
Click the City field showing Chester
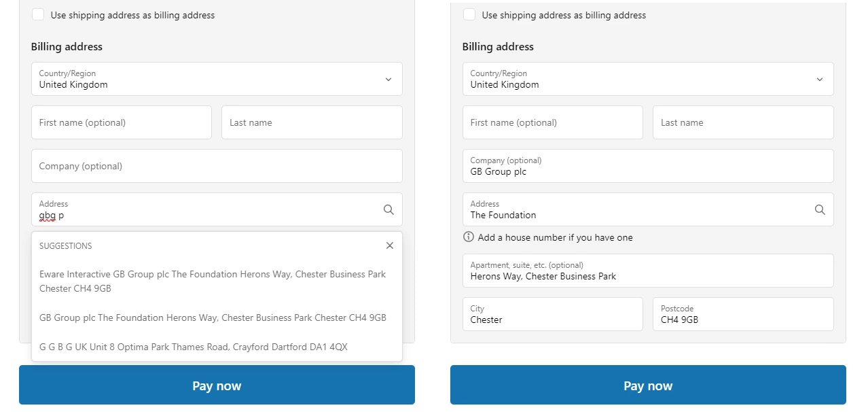[552, 314]
